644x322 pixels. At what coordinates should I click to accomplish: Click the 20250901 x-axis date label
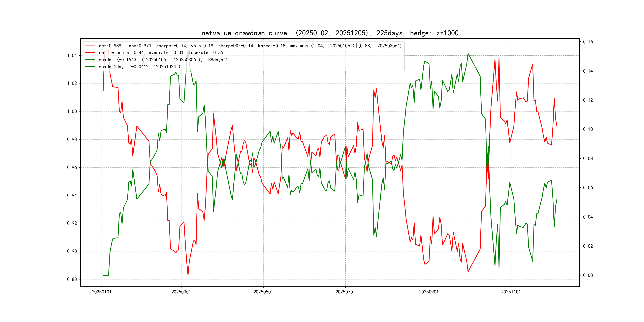pyautogui.click(x=429, y=292)
